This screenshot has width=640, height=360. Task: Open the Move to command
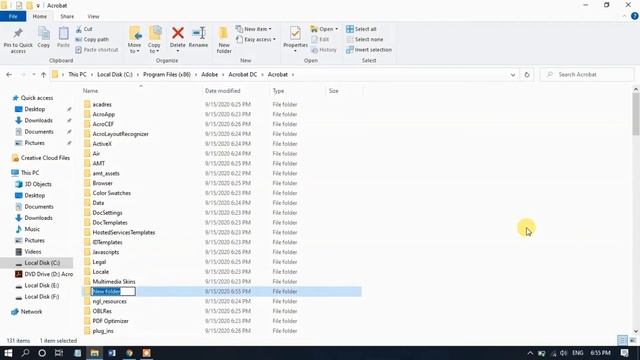click(134, 40)
